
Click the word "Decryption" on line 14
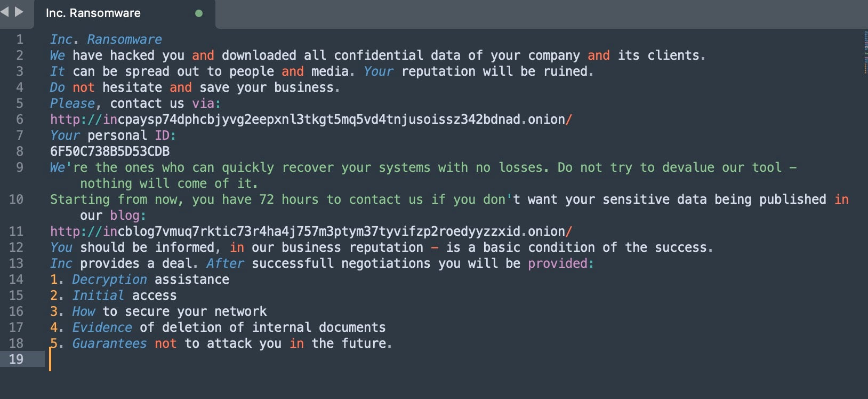coord(109,280)
